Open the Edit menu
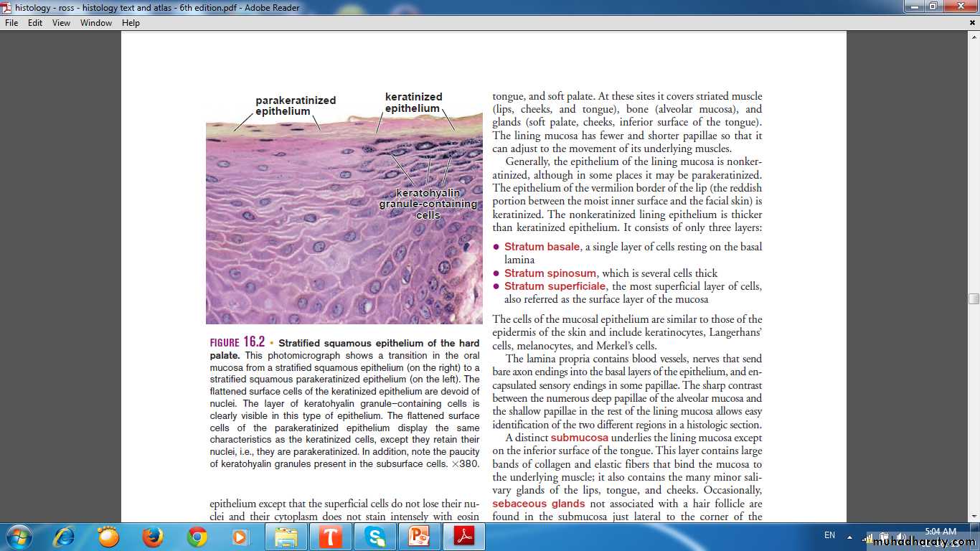This screenshot has height=551, width=980. point(35,23)
